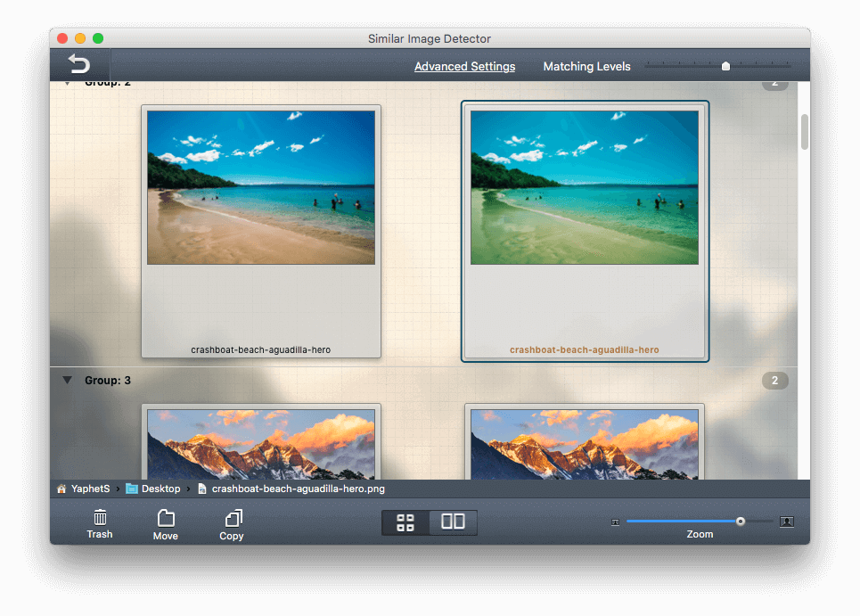
Task: Collapse Group 3 with its disclosure triangle
Action: 67,380
